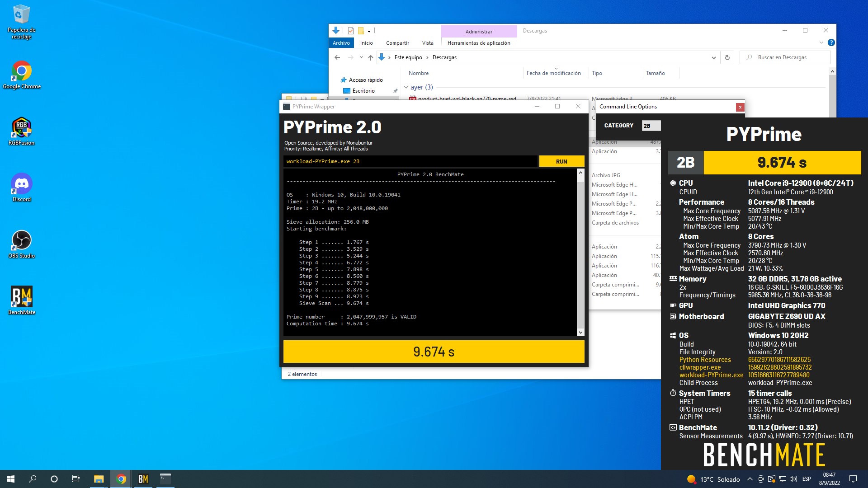Click the volume icon in system tray
Image resolution: width=868 pixels, height=488 pixels.
(x=793, y=479)
